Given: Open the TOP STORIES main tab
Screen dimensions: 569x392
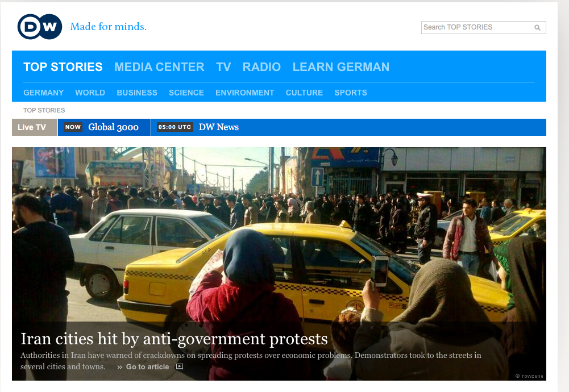Looking at the screenshot, I should tap(63, 66).
